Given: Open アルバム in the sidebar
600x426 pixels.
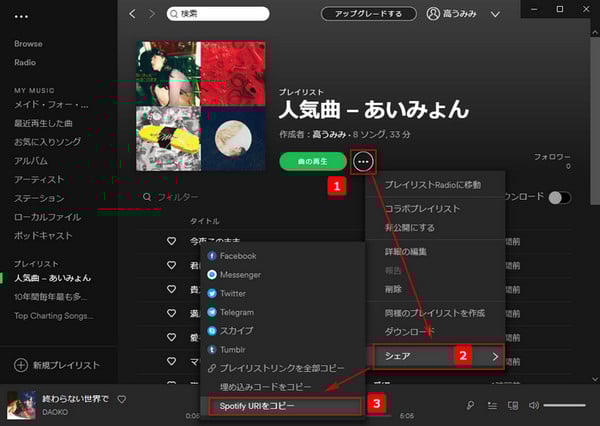Looking at the screenshot, I should pos(31,161).
